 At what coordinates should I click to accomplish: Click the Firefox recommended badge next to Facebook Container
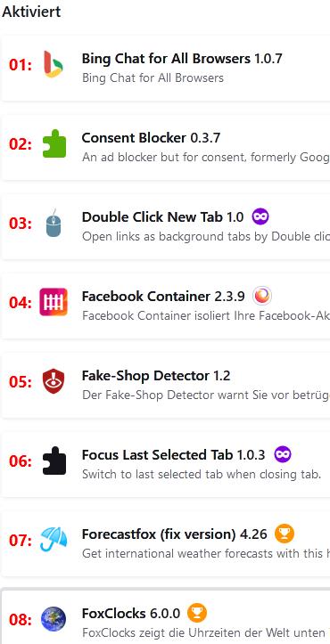tap(262, 296)
